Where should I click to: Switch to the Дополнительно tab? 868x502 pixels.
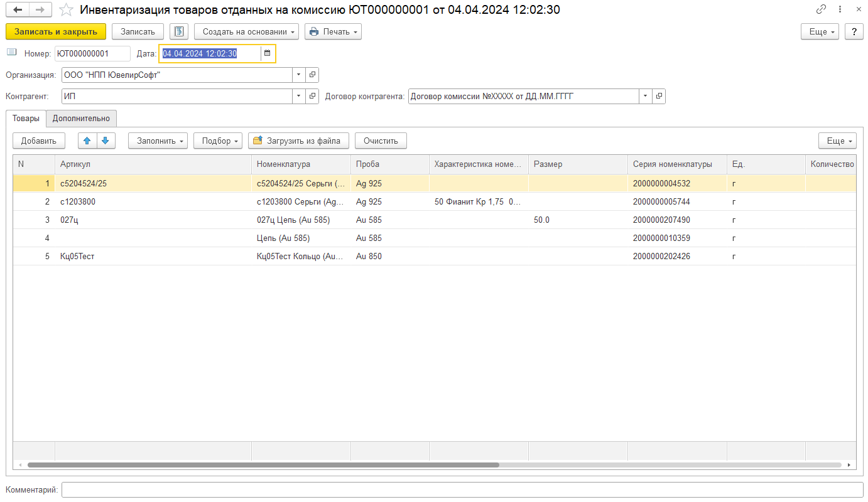pos(81,118)
